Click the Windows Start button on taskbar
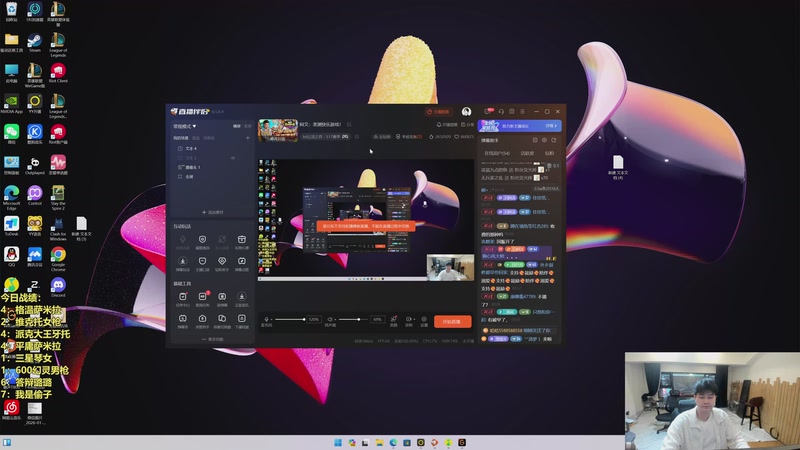Viewport: 800px width, 450px height. (338, 442)
